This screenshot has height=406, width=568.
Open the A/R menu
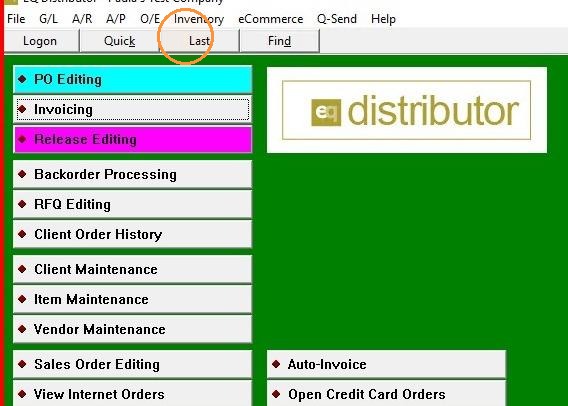[x=82, y=19]
